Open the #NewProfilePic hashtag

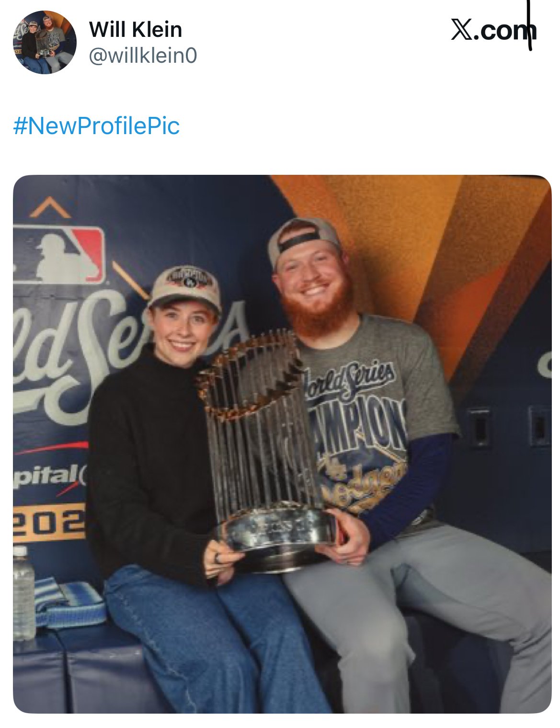[96, 126]
